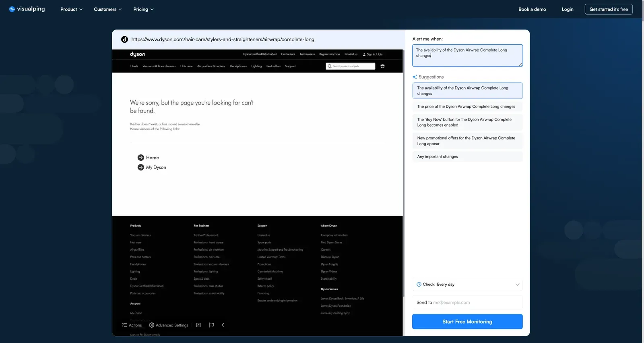Click the clock icon next to Check
644x343 pixels.
coord(419,285)
